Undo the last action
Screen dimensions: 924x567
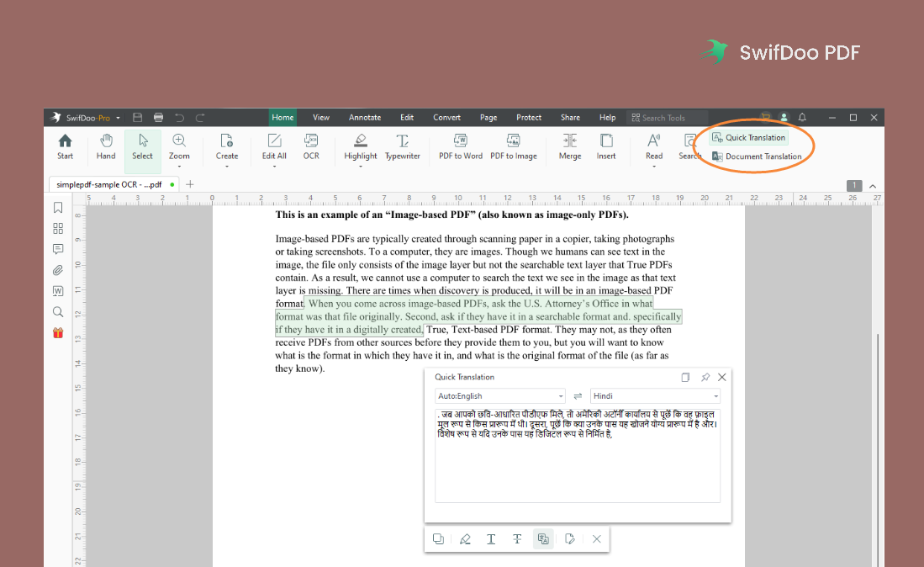[179, 117]
